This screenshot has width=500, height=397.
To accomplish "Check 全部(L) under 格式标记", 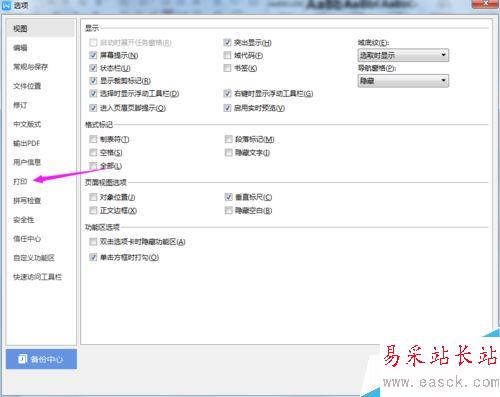I will [x=93, y=166].
